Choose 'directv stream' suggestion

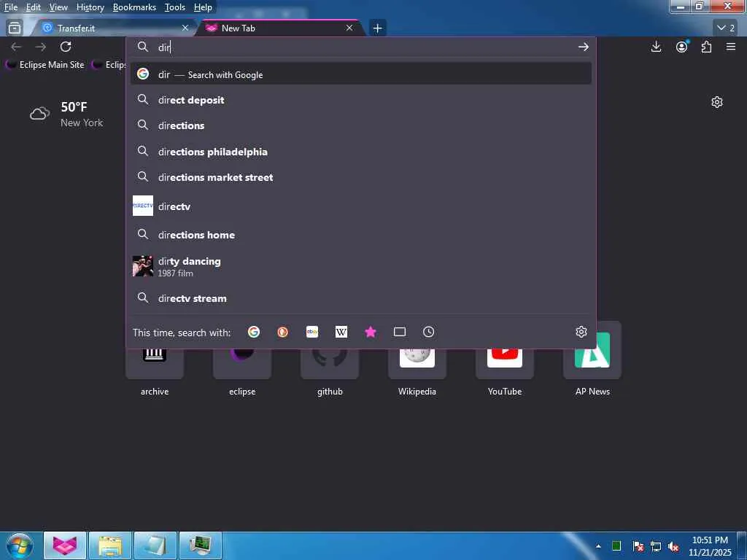[x=361, y=298]
